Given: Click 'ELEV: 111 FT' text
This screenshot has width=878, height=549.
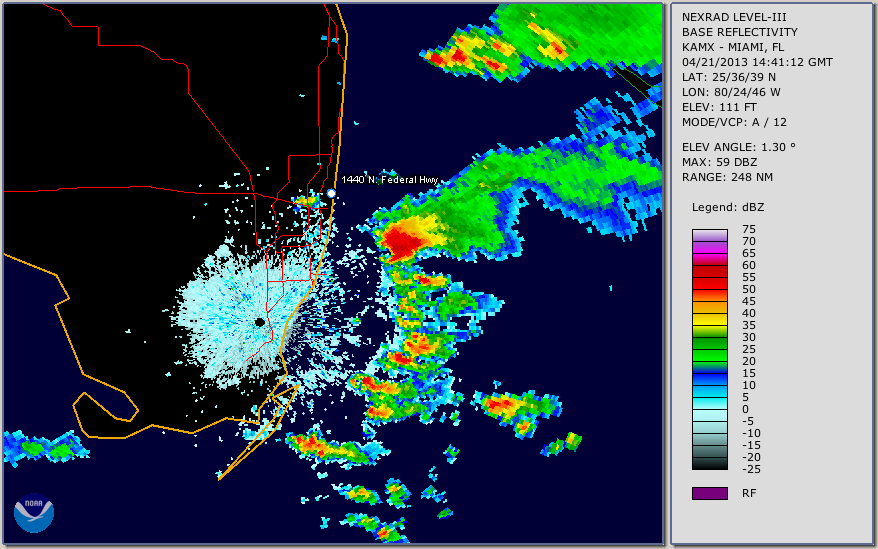Looking at the screenshot, I should pyautogui.click(x=719, y=107).
